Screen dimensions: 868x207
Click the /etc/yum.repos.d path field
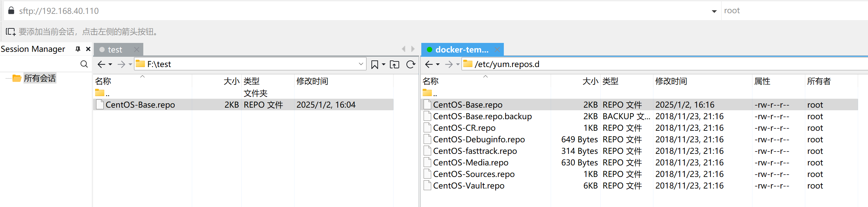pyautogui.click(x=665, y=64)
